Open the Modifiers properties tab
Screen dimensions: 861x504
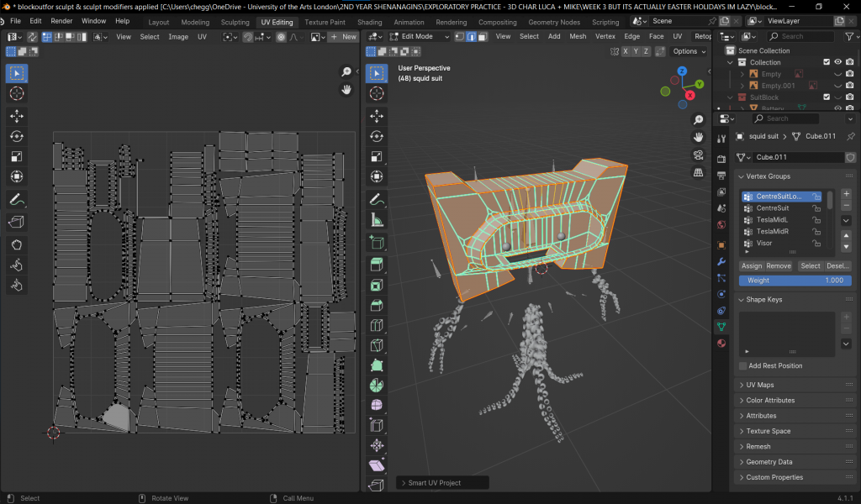coord(721,261)
